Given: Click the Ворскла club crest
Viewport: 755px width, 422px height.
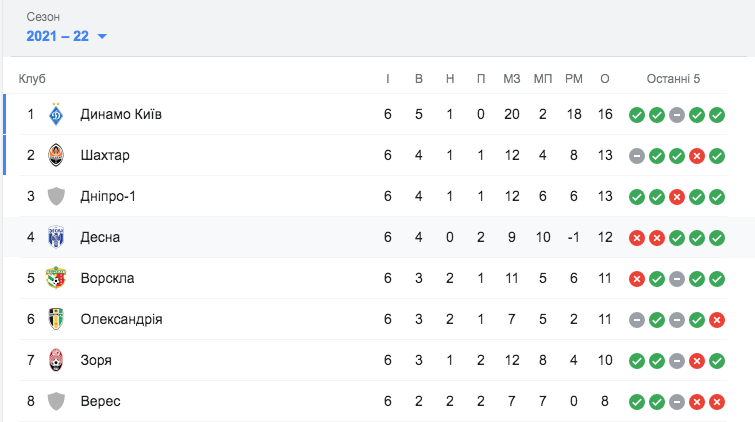Looking at the screenshot, I should 56,278.
